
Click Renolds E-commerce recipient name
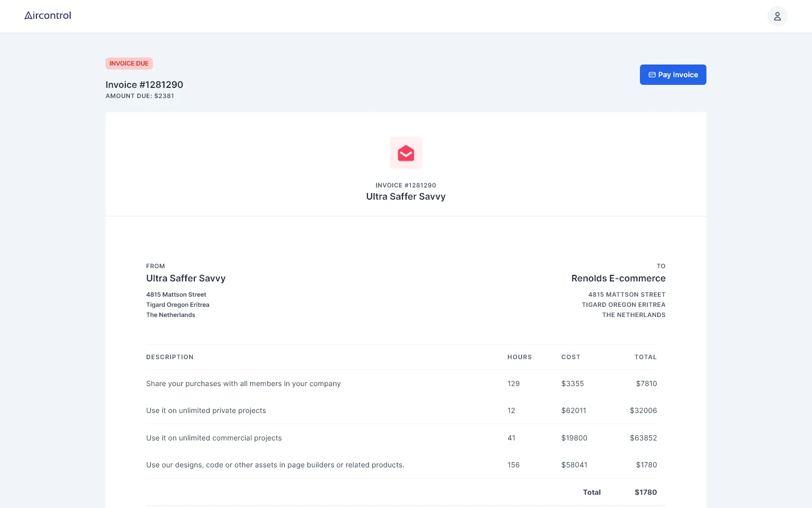618,278
